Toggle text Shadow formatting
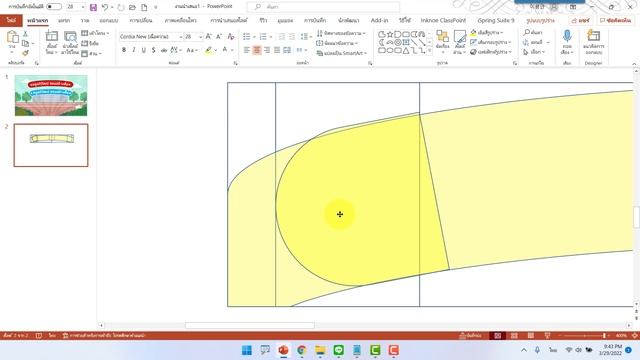This screenshot has width=640, height=360. (x=153, y=50)
